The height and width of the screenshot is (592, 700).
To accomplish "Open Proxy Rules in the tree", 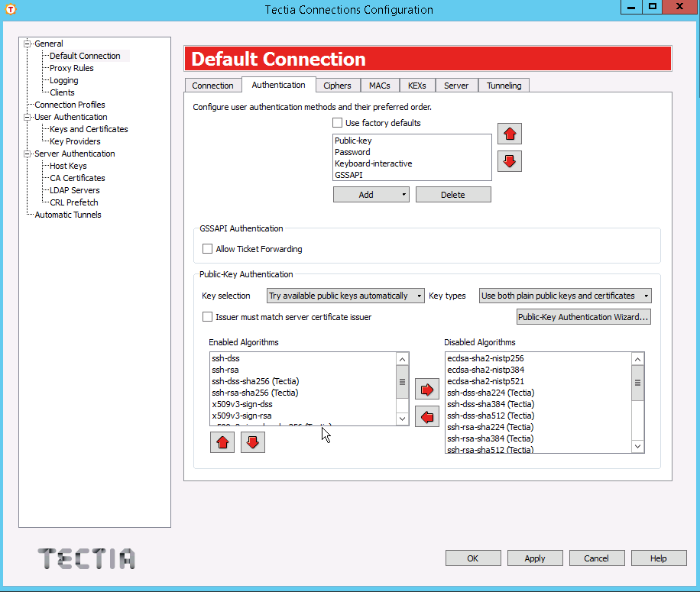I will pyautogui.click(x=71, y=68).
